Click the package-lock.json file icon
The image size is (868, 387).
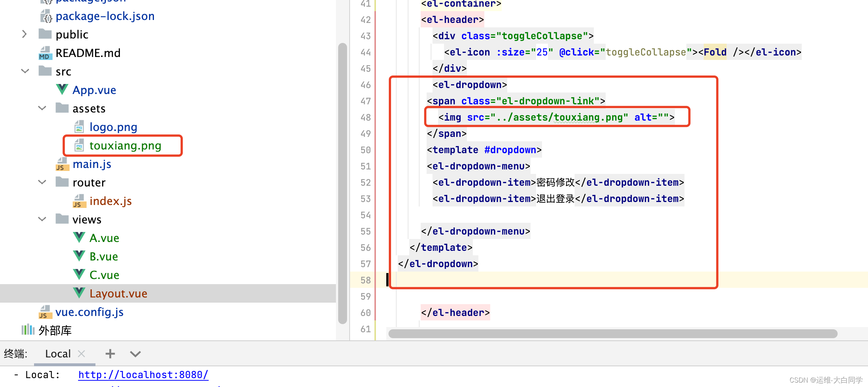click(46, 16)
